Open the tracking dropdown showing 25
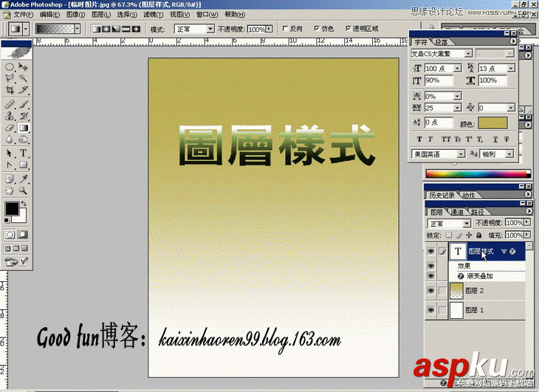This screenshot has width=539, height=392. pyautogui.click(x=457, y=109)
